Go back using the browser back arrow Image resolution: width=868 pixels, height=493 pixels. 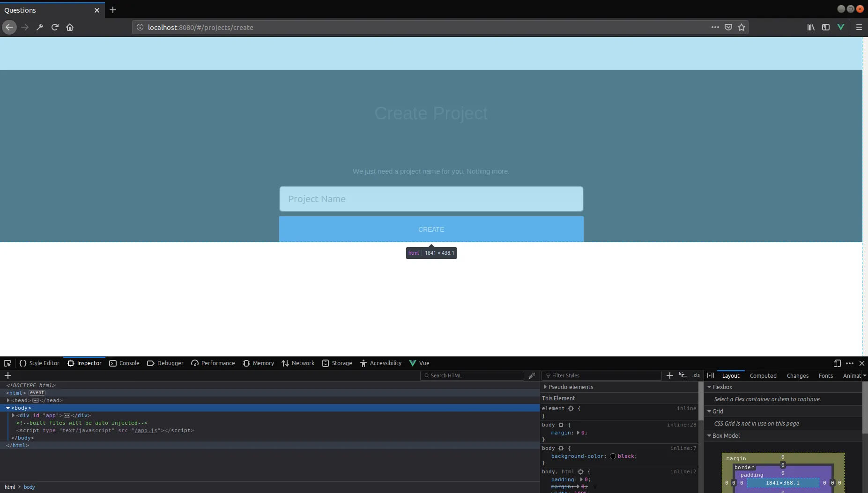[x=9, y=27]
